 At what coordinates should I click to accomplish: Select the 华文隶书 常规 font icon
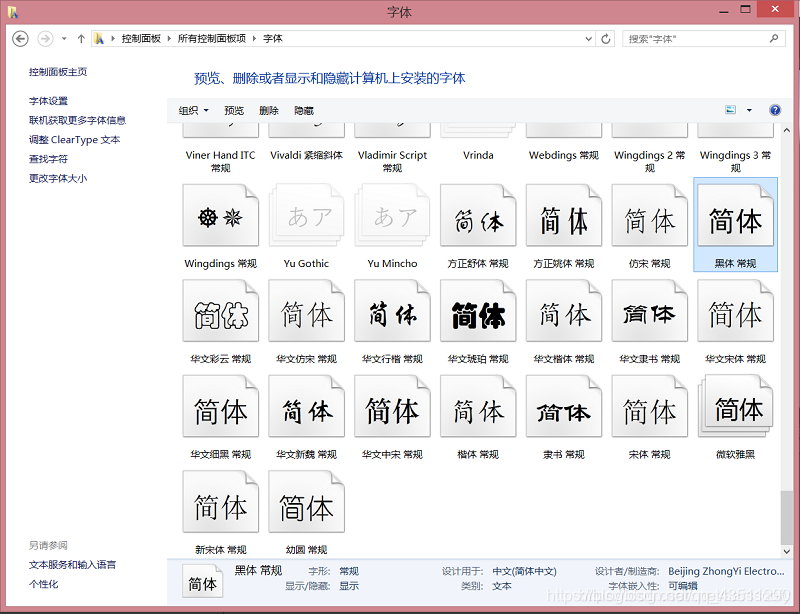[649, 311]
